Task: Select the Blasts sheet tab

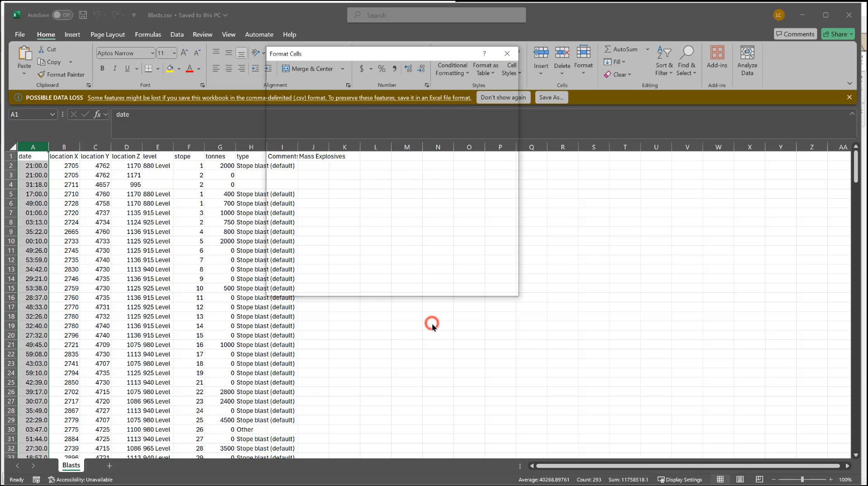Action: (71, 465)
